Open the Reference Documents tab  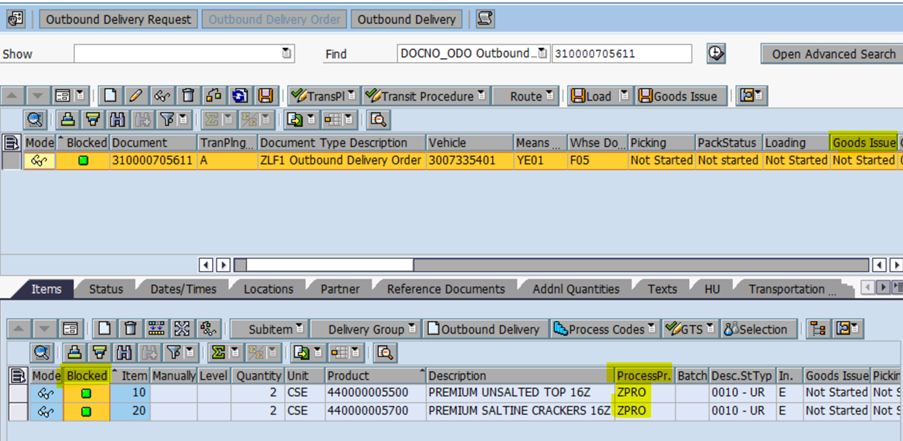(446, 289)
